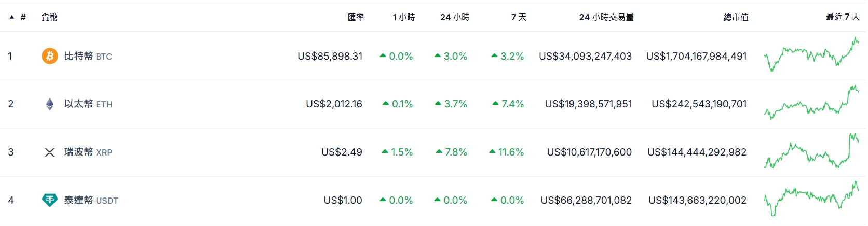
Task: View XRP 7-day sparkline chart
Action: [x=811, y=151]
